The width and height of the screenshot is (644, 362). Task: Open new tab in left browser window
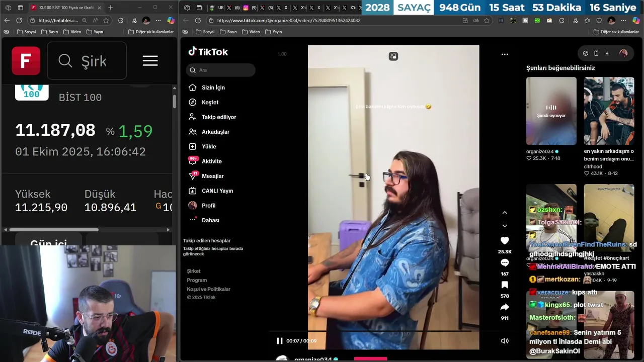[x=111, y=8]
